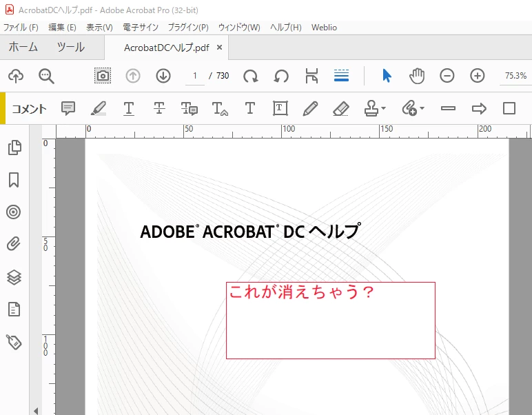Viewport: 532px width, 415px height.
Task: Select the snapshot camera tool
Action: tap(103, 76)
